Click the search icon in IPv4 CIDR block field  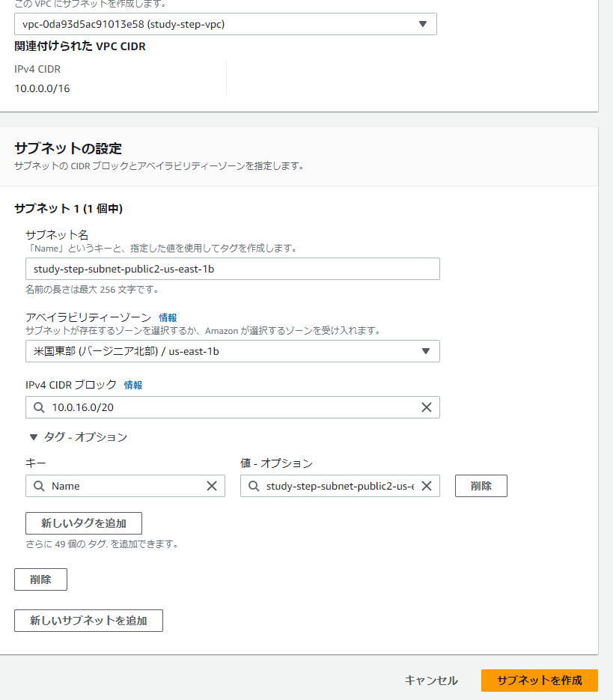pos(39,407)
